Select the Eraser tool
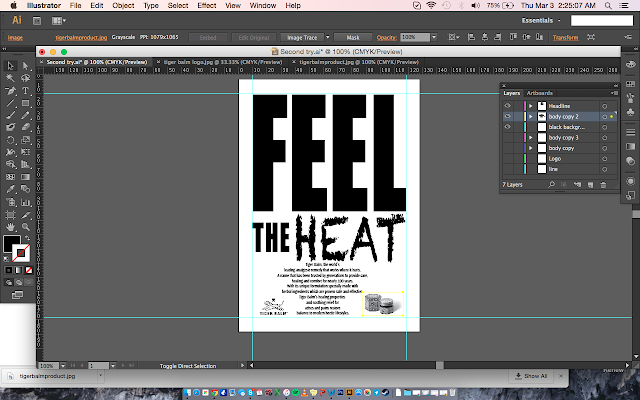This screenshot has width=640, height=400. coord(25,127)
